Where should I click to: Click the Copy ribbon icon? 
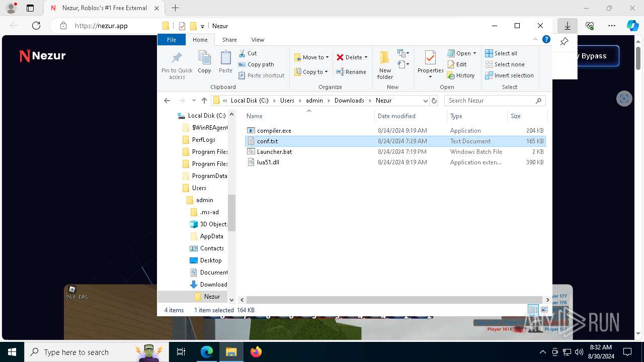pos(204,62)
